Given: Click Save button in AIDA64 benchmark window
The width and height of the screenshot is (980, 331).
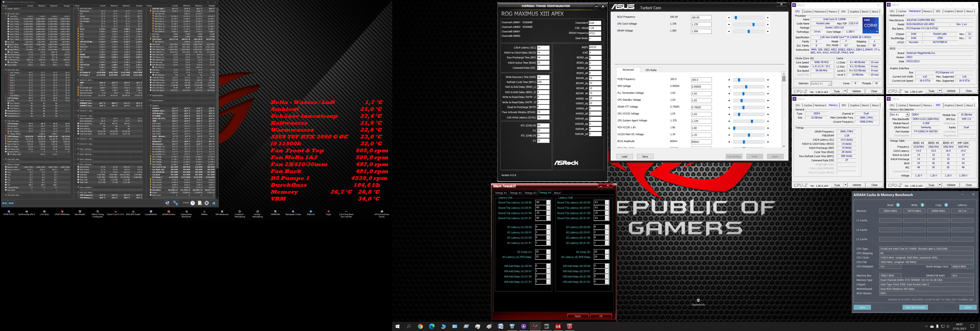Looking at the screenshot, I should [862, 307].
